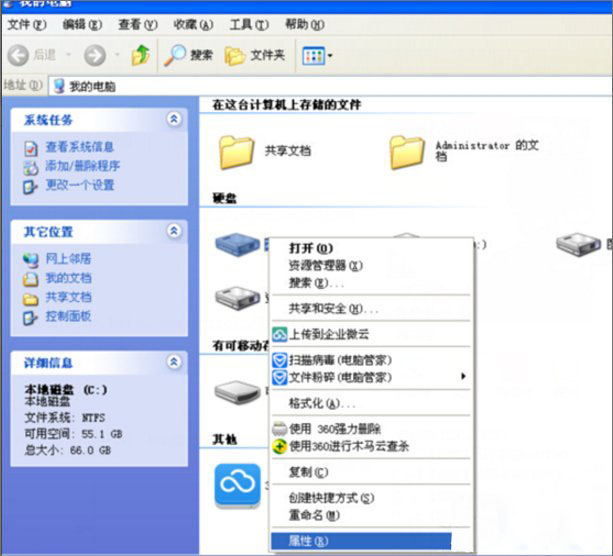Click the sidebar 我的文档 folder icon
This screenshot has width=613, height=556.
tap(30, 279)
